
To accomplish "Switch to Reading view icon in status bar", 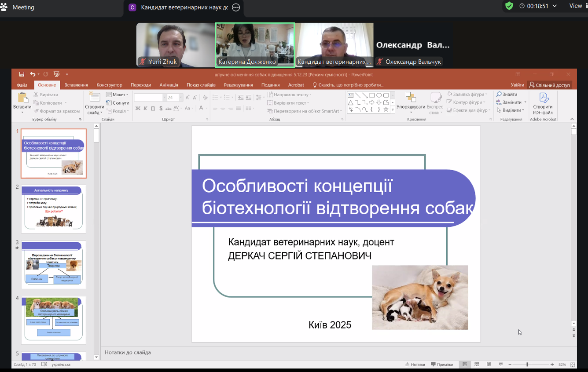I will [x=489, y=365].
